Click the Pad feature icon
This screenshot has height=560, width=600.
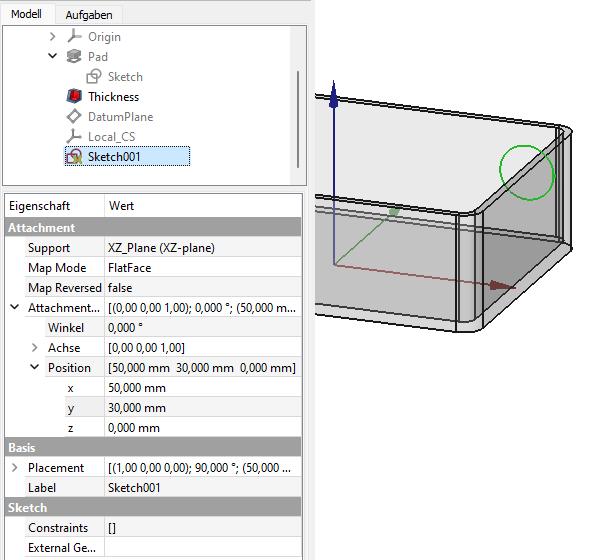tap(73, 57)
